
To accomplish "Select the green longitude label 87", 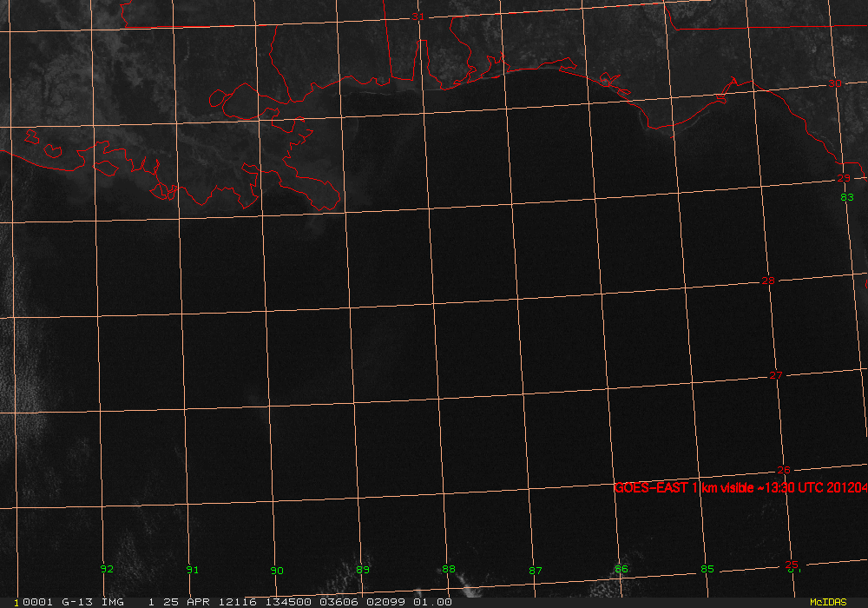I will coord(536,571).
